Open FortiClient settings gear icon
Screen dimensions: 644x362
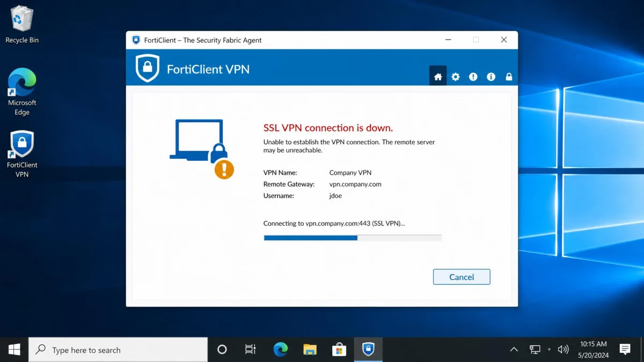click(456, 77)
